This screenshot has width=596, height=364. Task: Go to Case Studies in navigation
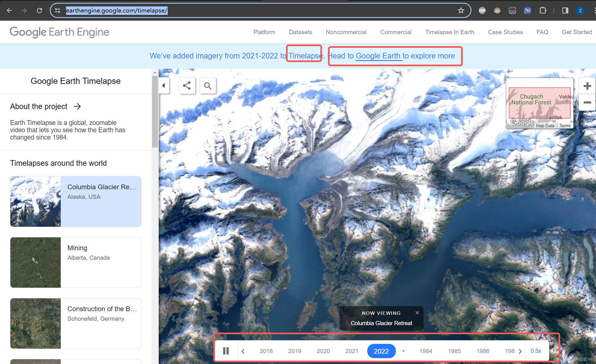(x=505, y=32)
